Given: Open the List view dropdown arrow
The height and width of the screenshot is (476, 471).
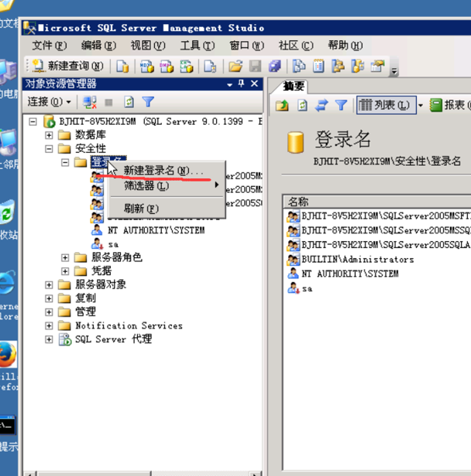Looking at the screenshot, I should tap(421, 105).
